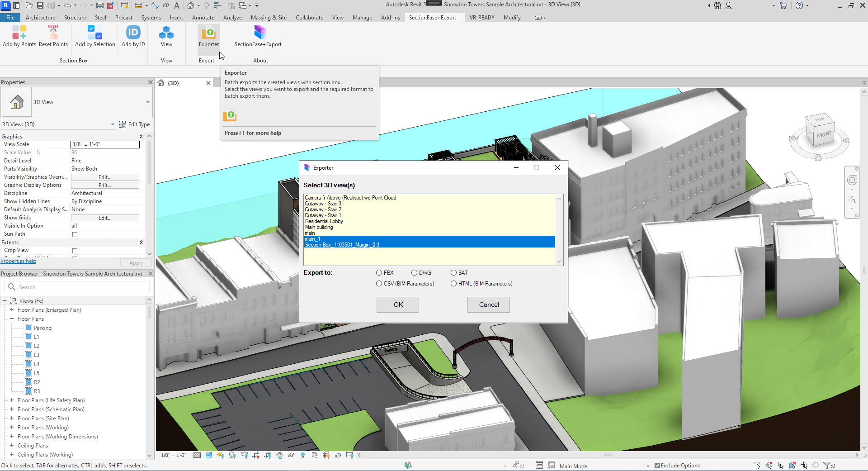
Task: Open the 3D View type dropdown
Action: (x=147, y=102)
